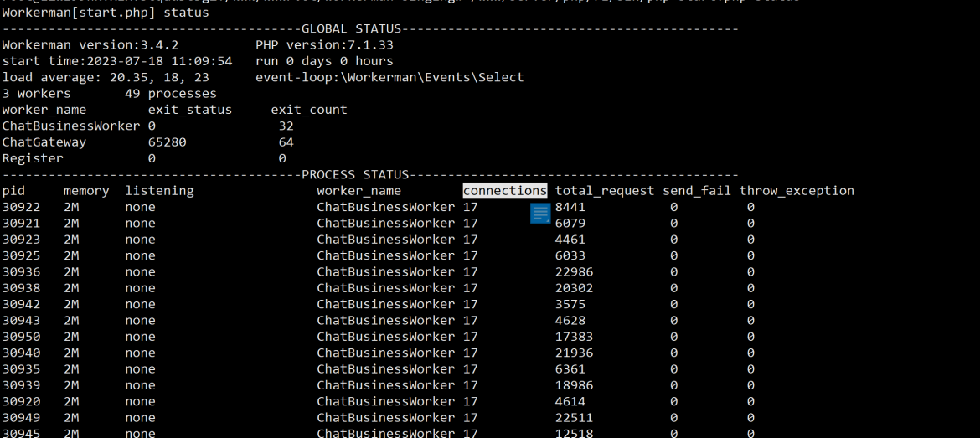Click the ChatGateway worker name

[44, 142]
